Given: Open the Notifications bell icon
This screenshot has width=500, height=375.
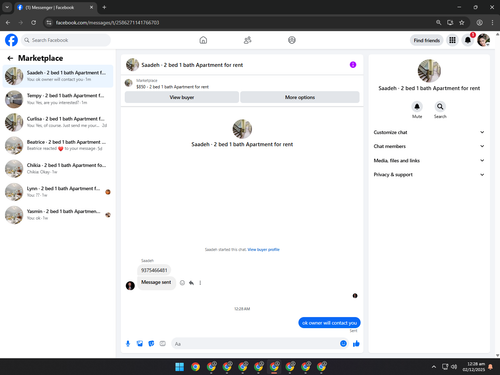Looking at the screenshot, I should 468,40.
